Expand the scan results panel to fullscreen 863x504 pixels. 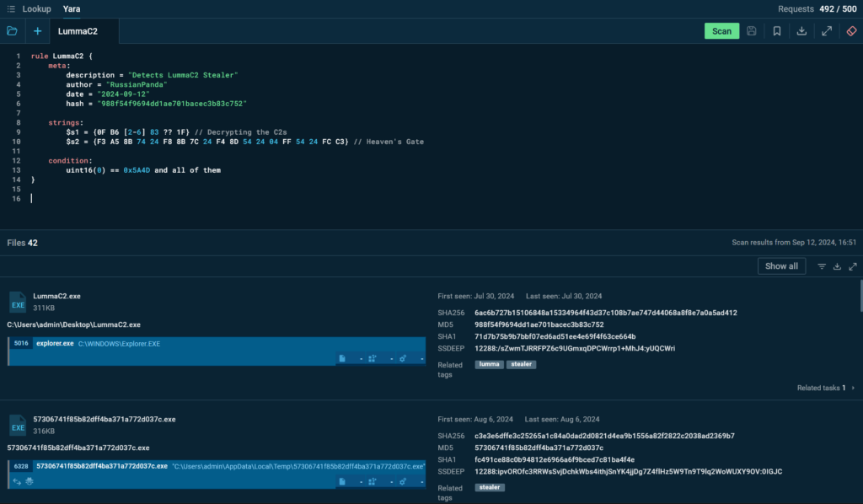coord(853,266)
